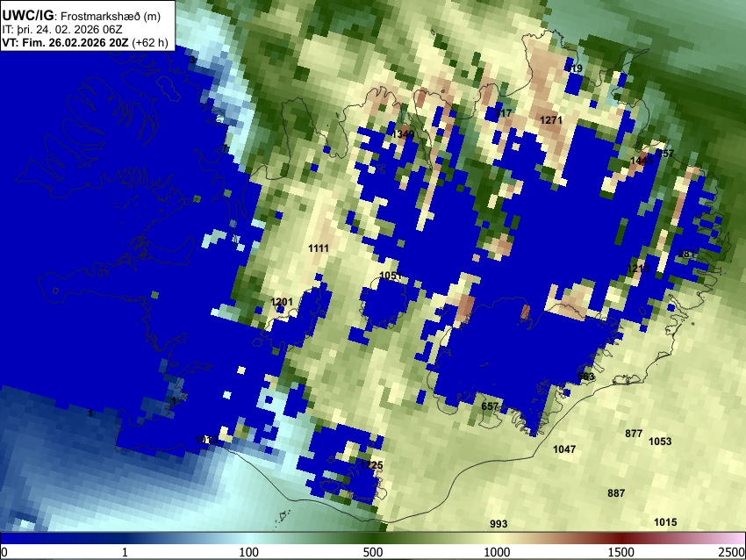746x560 pixels.
Task: Click the 2500 label on the color scale
Action: pos(732,552)
